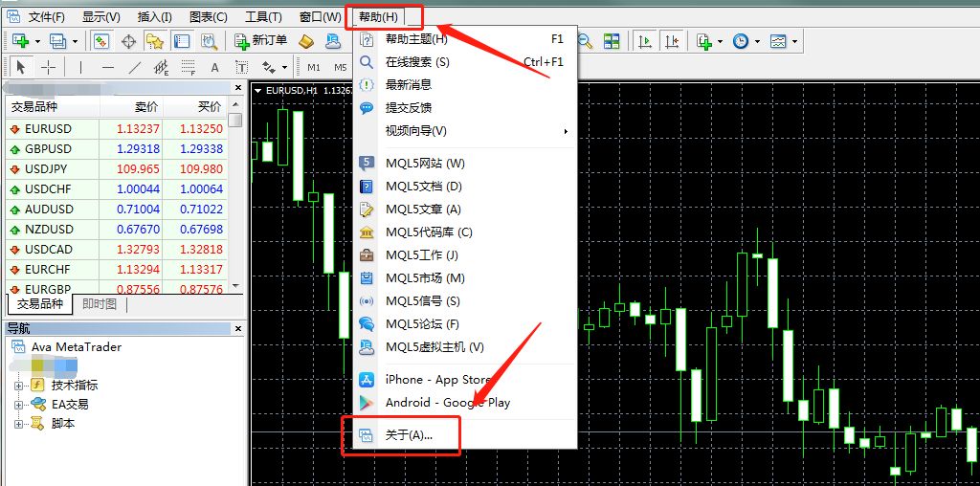Expand the 技术指标 tree node
Image resolution: width=980 pixels, height=486 pixels.
tap(18, 386)
